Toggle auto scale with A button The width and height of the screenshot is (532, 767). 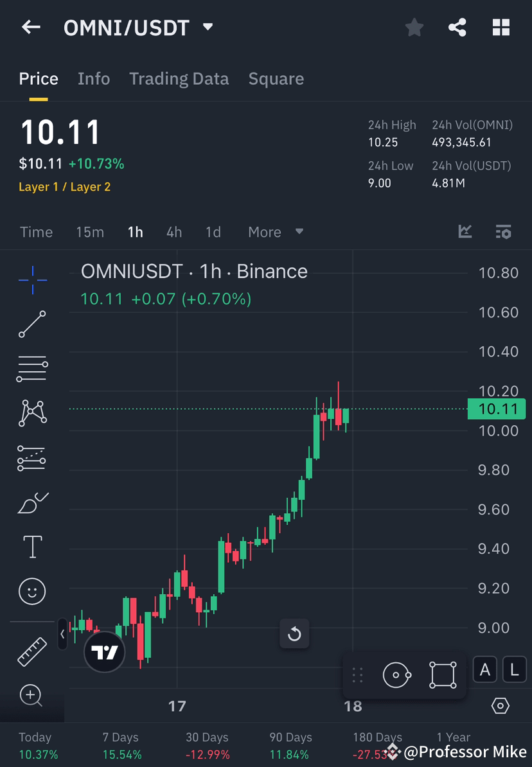(485, 669)
